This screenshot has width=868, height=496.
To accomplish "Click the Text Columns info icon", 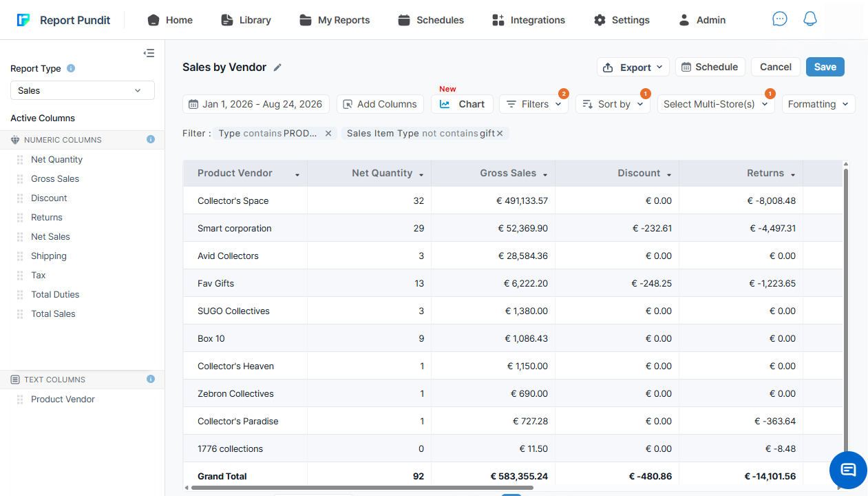I will 151,379.
